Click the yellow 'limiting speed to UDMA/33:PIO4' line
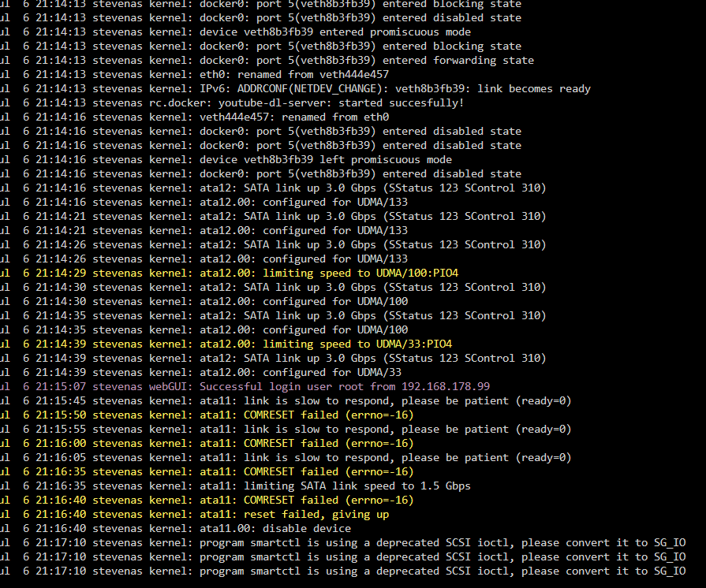The image size is (706, 588). pos(226,344)
